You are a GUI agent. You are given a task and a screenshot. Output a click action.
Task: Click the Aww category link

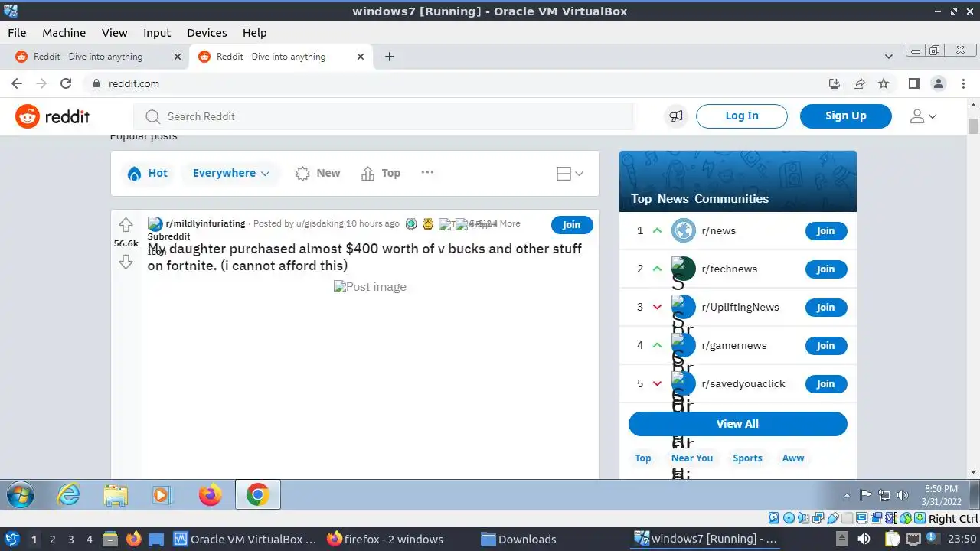tap(793, 458)
